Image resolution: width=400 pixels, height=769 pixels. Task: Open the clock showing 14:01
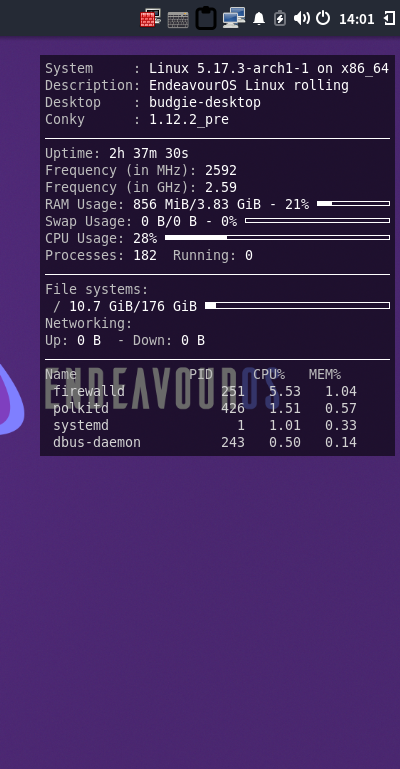(356, 19)
